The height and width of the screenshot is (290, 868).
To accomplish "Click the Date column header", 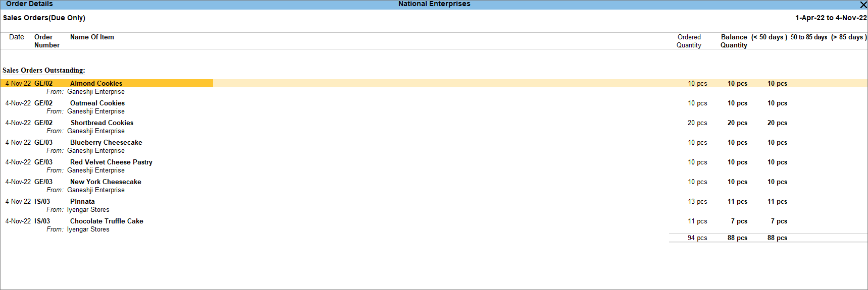I will (17, 37).
